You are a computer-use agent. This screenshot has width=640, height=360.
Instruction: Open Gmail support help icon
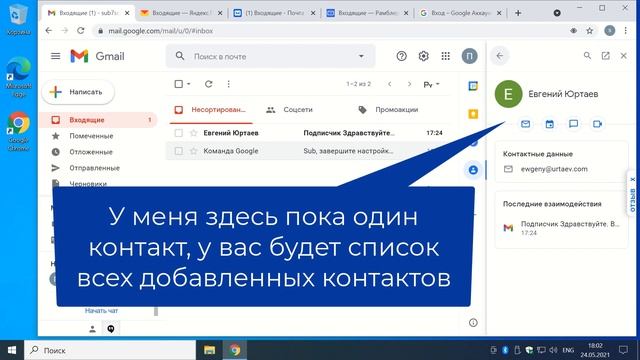point(401,56)
